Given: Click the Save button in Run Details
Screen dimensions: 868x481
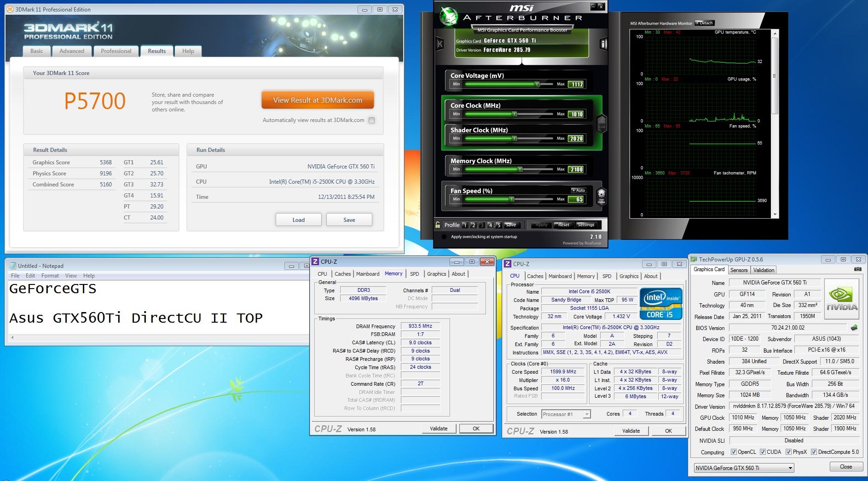Looking at the screenshot, I should (x=349, y=220).
